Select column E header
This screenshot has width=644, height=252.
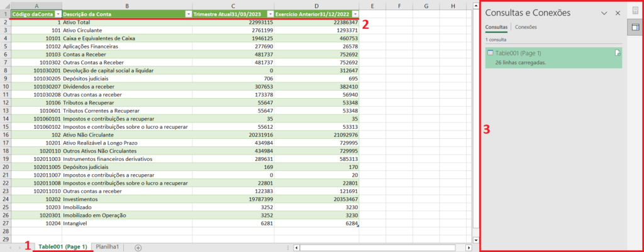coord(372,6)
